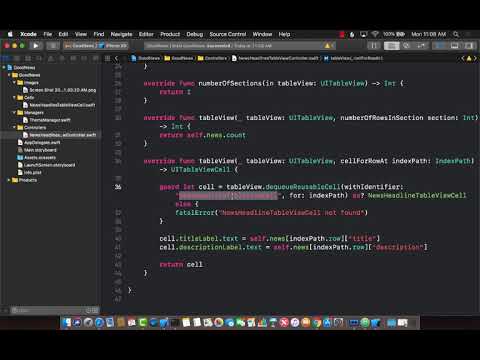
Task: Toggle the Inspectors panel visibility
Action: pyautogui.click(x=469, y=46)
